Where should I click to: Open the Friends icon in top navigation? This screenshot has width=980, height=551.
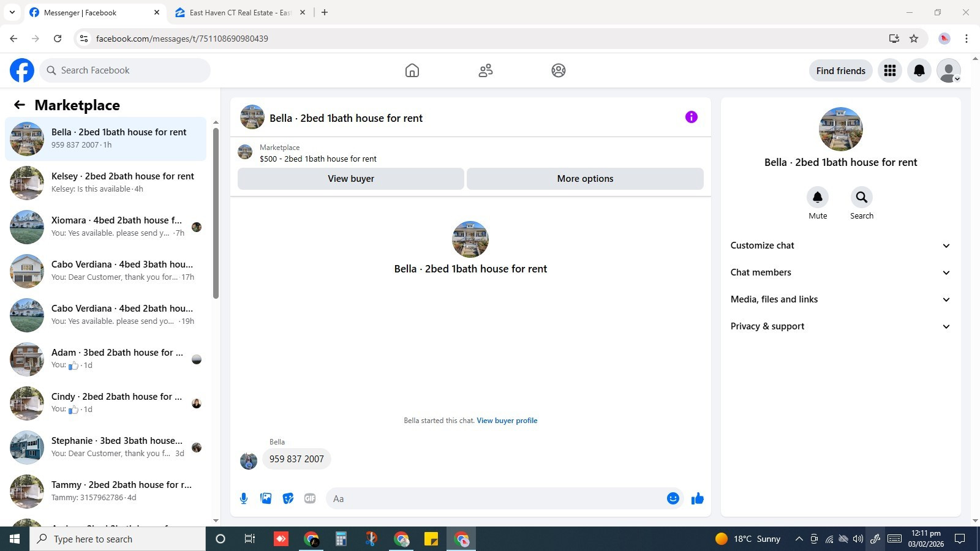(x=486, y=70)
